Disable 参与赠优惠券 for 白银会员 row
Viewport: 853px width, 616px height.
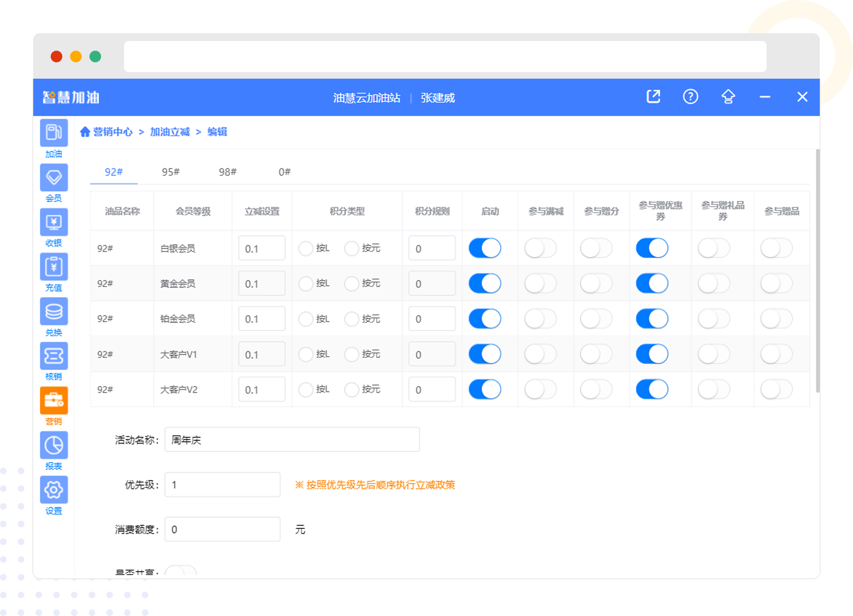(652, 248)
